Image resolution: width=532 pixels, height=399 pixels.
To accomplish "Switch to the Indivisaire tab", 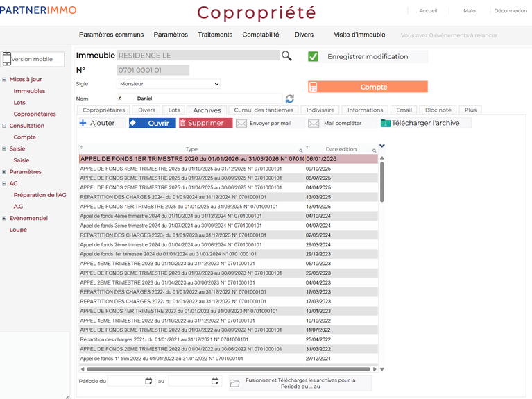I will coord(320,110).
